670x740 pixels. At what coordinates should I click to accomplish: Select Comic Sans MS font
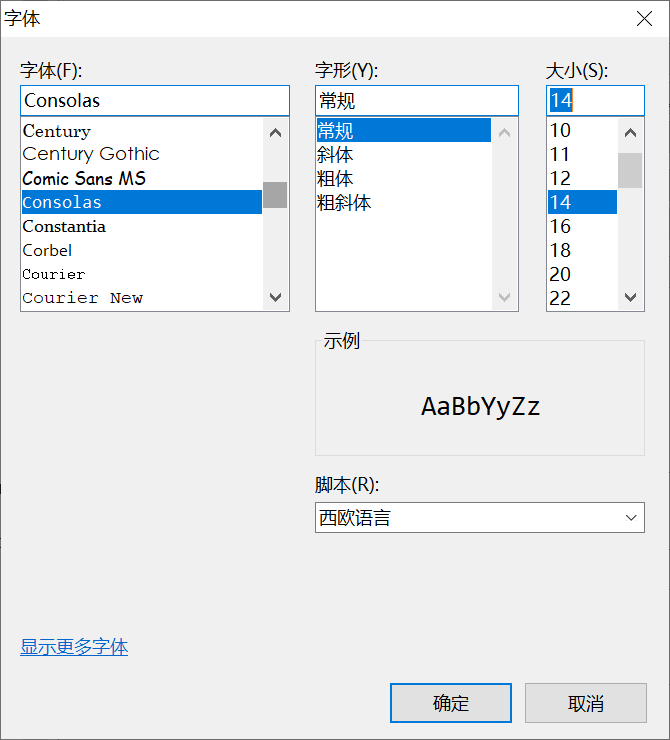[x=84, y=178]
